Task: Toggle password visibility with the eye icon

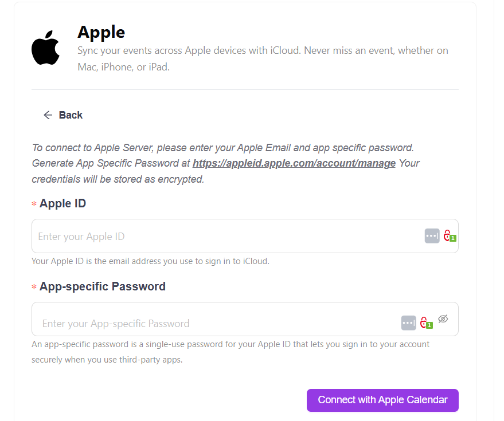Action: coord(443,319)
